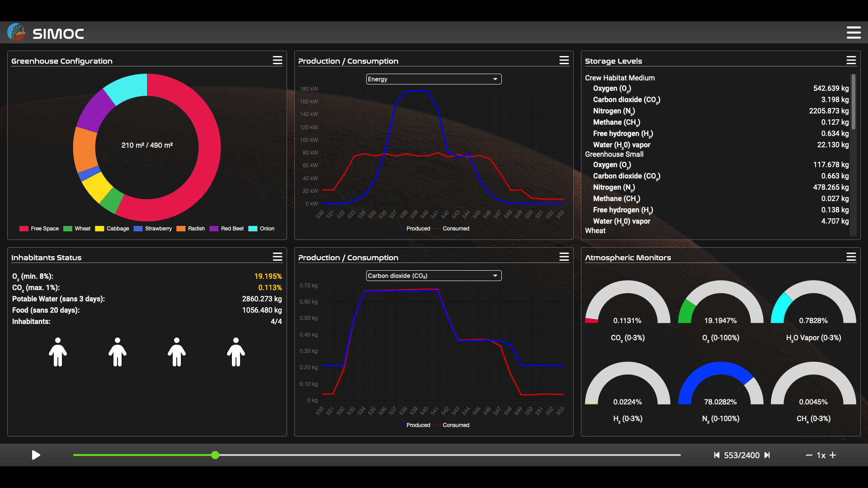Increase playback speed with plus icon

click(x=833, y=455)
